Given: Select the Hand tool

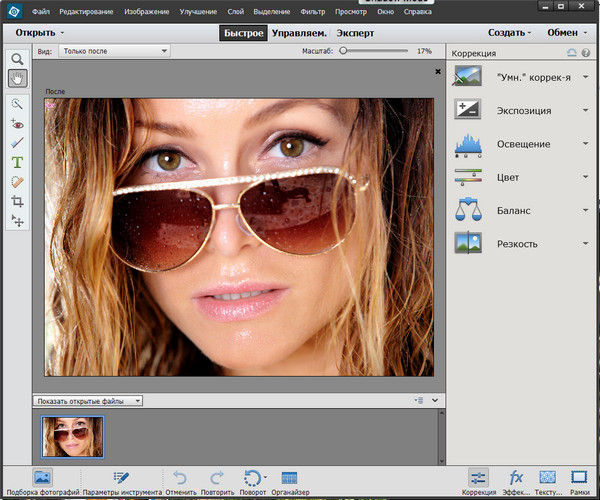Looking at the screenshot, I should pos(17,78).
